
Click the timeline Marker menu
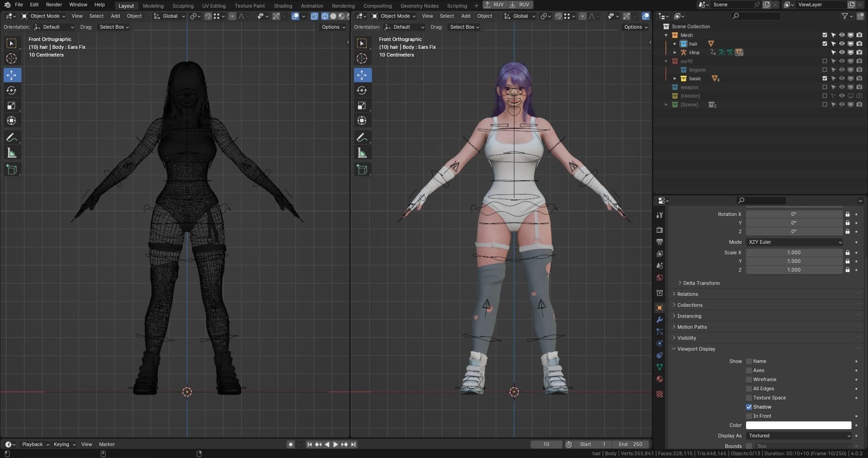coord(107,444)
